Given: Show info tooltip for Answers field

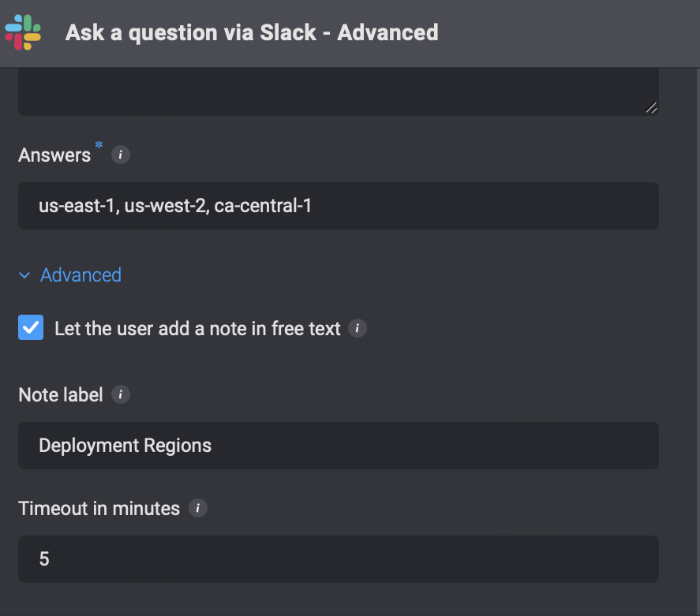Looking at the screenshot, I should coord(121,155).
